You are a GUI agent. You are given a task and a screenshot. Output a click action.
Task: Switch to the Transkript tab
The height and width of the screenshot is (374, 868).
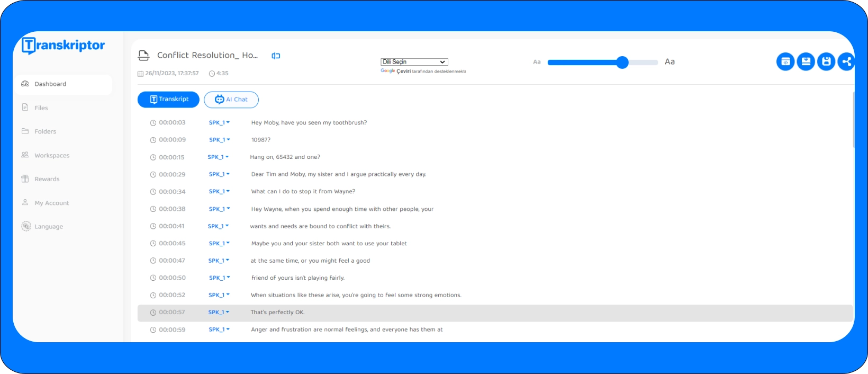coord(168,99)
